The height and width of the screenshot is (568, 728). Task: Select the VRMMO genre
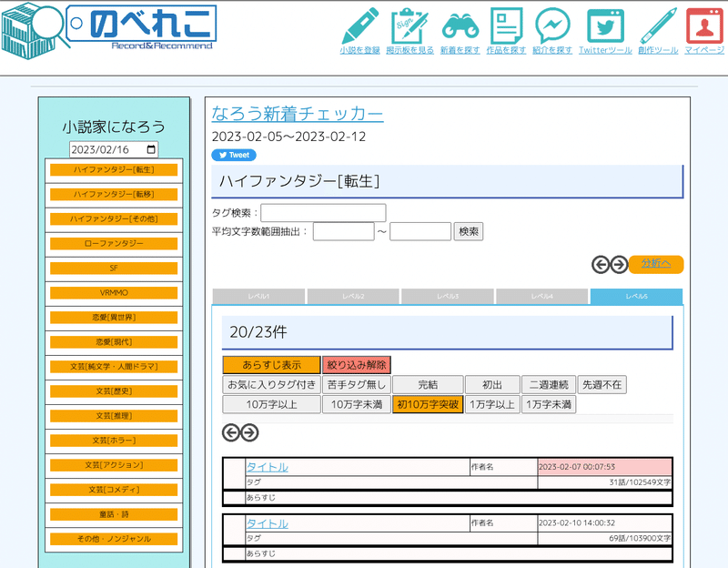[114, 293]
